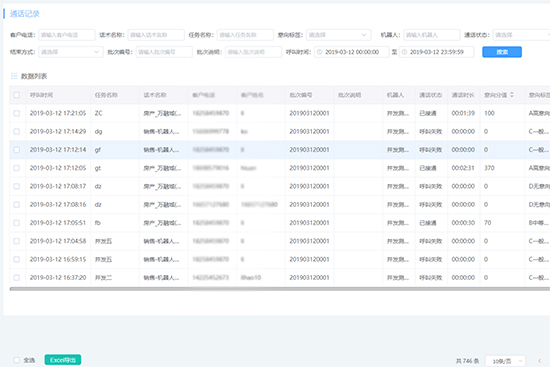
Task: Check the row dated 2019-03-12 16:59:15
Action: coord(16,259)
